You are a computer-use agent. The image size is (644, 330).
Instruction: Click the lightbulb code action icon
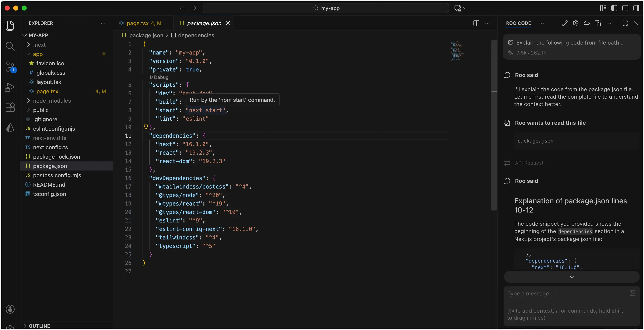coord(146,126)
